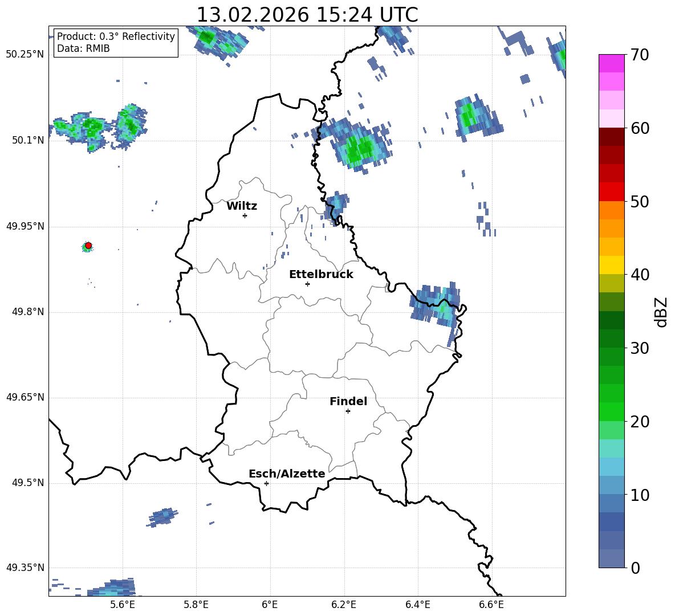Click the 49.65°N latitude label
Screen dimensions: 675x616
click(25, 397)
